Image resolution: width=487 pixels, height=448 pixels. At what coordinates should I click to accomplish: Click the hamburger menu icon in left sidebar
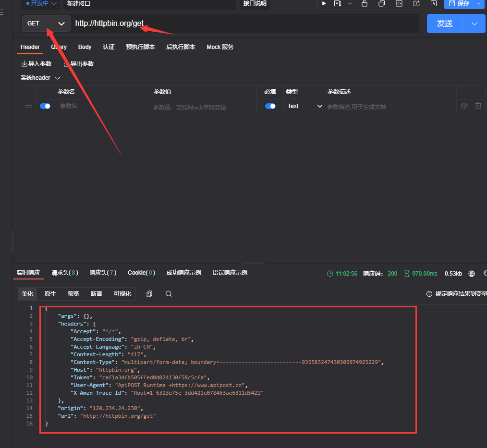point(2,12)
